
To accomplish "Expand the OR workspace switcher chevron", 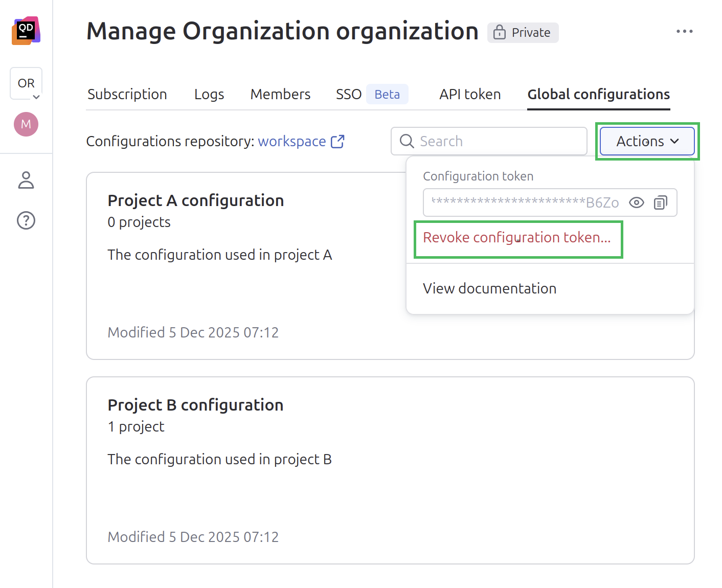I will click(35, 97).
